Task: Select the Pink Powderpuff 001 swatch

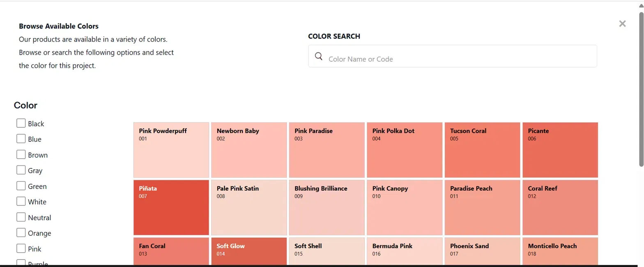Action: click(x=171, y=150)
